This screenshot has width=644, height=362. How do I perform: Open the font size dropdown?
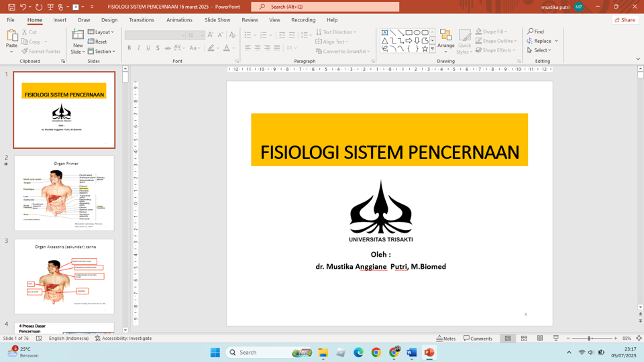tap(202, 36)
